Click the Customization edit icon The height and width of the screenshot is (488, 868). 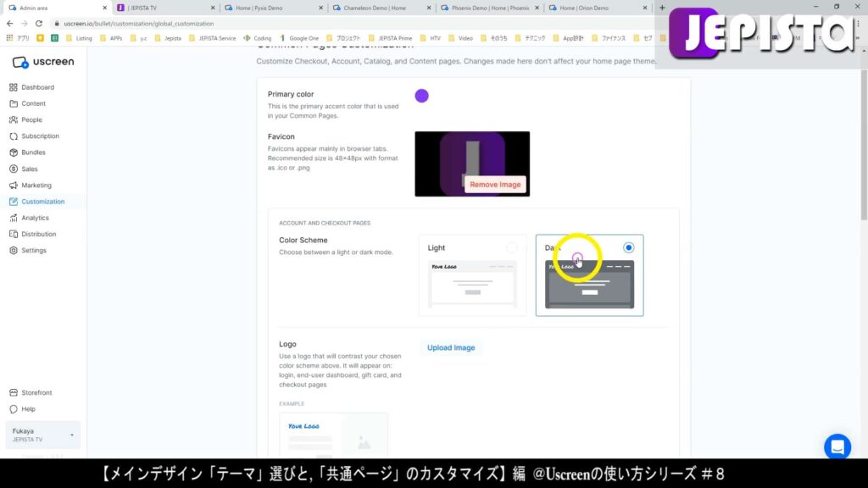click(x=14, y=202)
